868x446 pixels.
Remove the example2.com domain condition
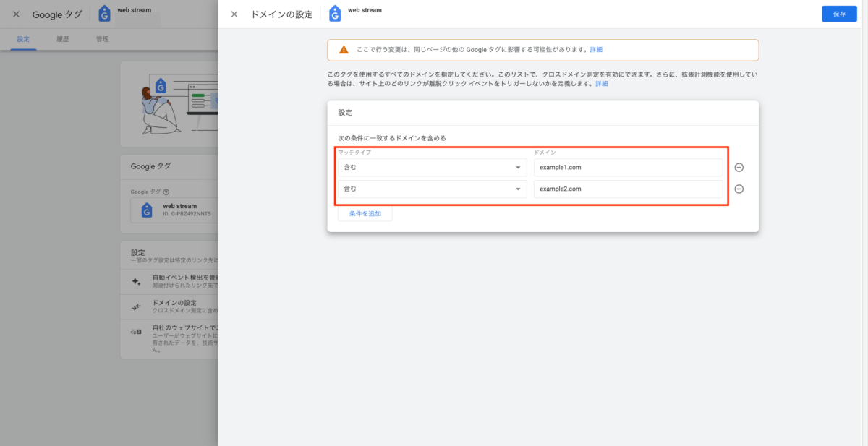click(739, 189)
